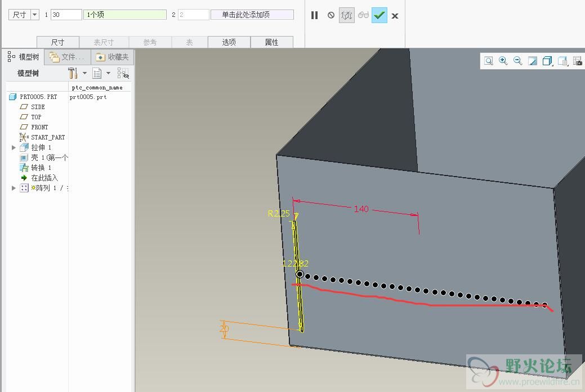Click the prt0005.prt common name cell
The image size is (585, 392).
coord(88,97)
